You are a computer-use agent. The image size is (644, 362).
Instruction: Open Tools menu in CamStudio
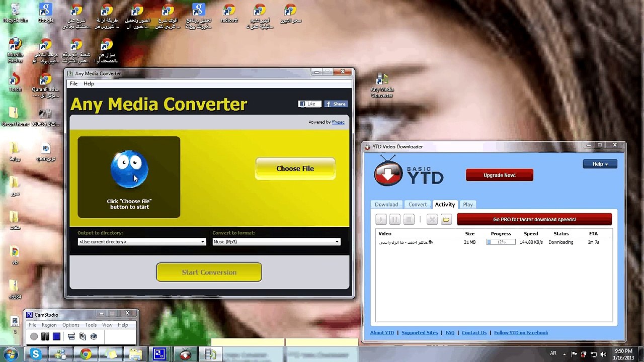91,325
